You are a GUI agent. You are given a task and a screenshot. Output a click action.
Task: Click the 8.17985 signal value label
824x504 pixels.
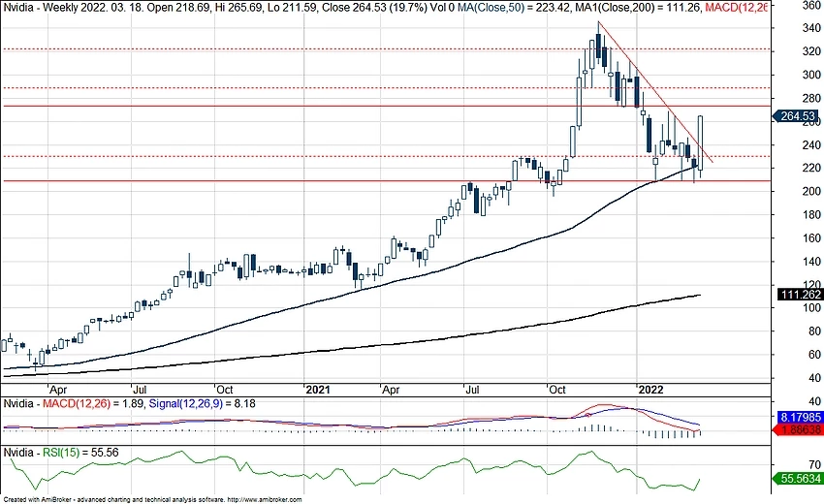pos(801,417)
